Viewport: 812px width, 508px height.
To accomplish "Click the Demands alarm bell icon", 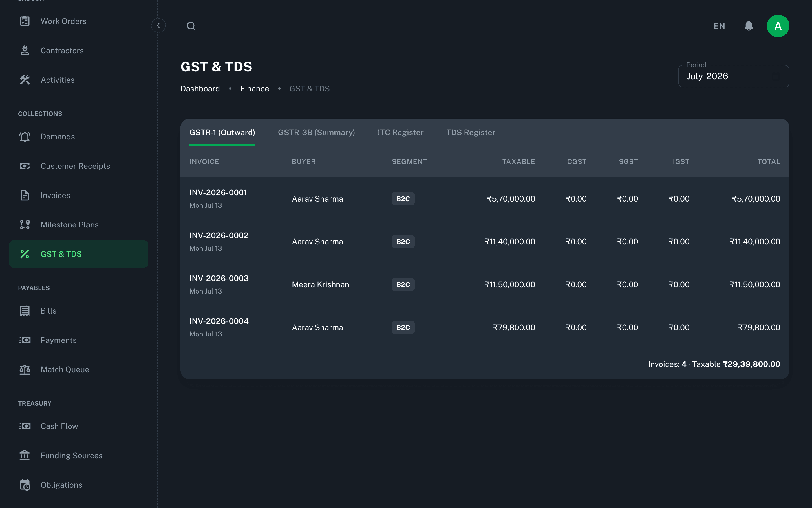I will pos(25,137).
